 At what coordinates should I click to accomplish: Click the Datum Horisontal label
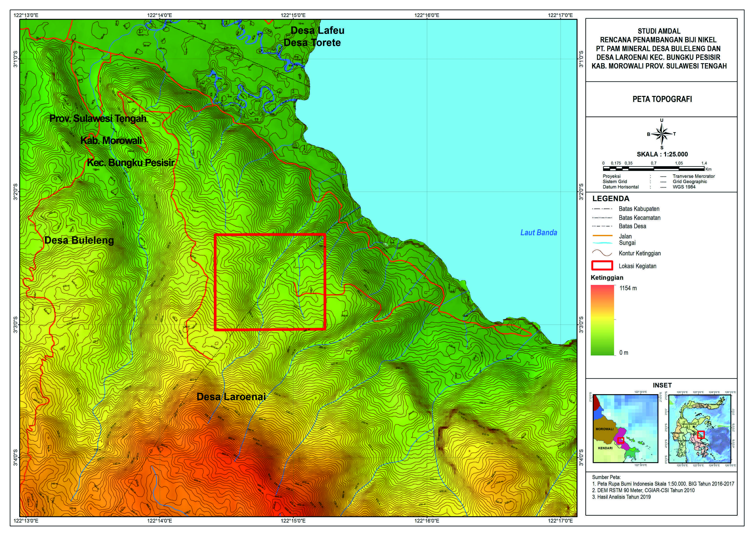click(x=621, y=187)
